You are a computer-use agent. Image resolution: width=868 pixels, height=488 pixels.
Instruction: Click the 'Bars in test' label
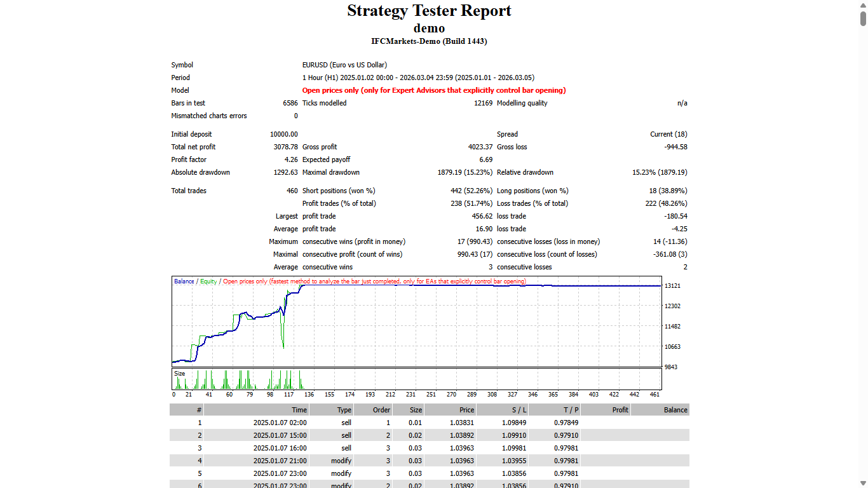click(x=188, y=103)
